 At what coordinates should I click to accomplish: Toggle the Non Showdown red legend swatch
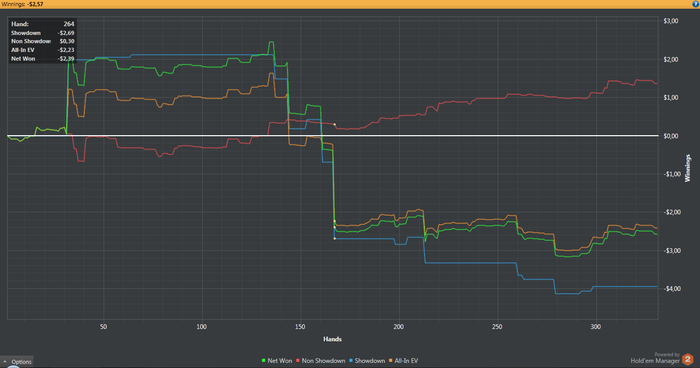tap(298, 360)
